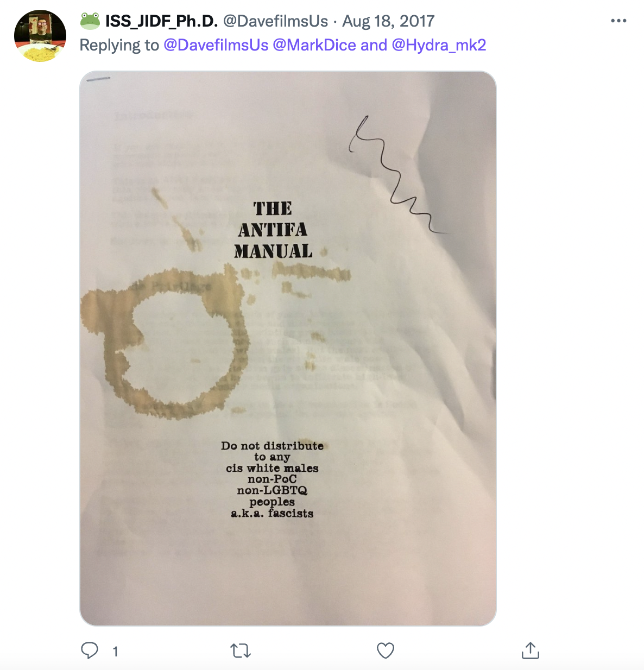Open the share tweet icon
644x670 pixels.
point(531,650)
